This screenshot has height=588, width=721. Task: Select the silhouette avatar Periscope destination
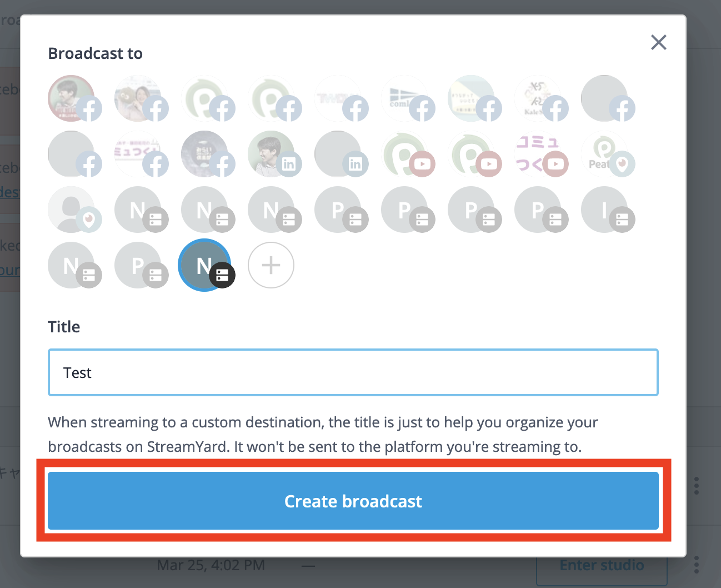[x=72, y=210]
